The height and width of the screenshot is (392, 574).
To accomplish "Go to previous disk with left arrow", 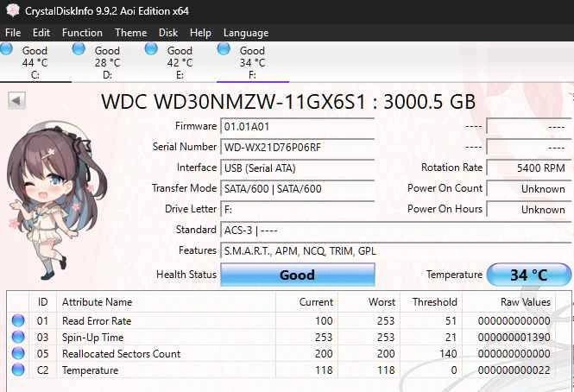I will click(16, 100).
